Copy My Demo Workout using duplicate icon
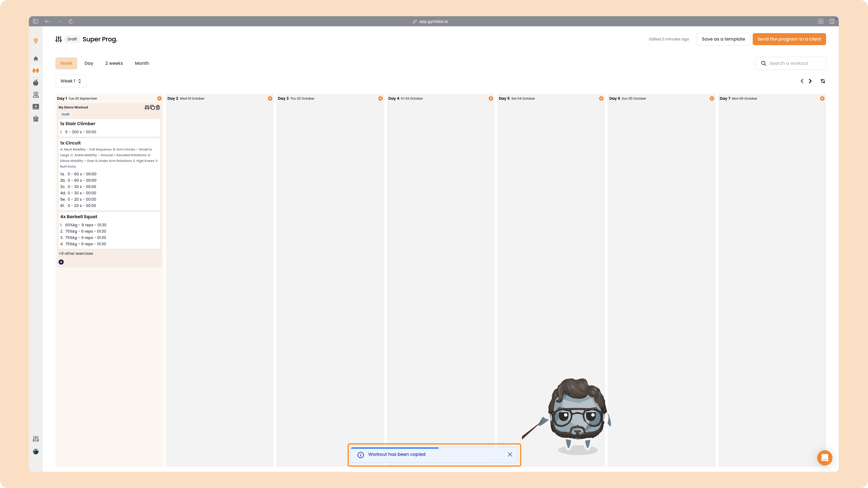The width and height of the screenshot is (868, 488). pyautogui.click(x=152, y=107)
